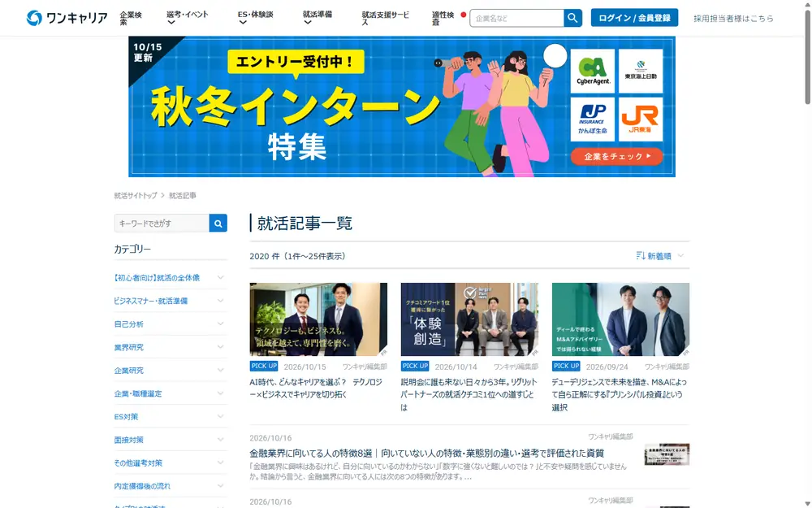Click the PICK UP tag dated 2026/10/15
This screenshot has height=508, width=812.
[x=264, y=366]
